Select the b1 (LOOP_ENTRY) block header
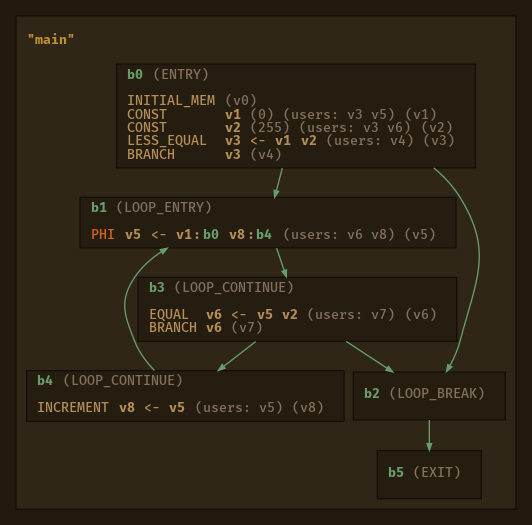The height and width of the screenshot is (525, 532). click(151, 207)
